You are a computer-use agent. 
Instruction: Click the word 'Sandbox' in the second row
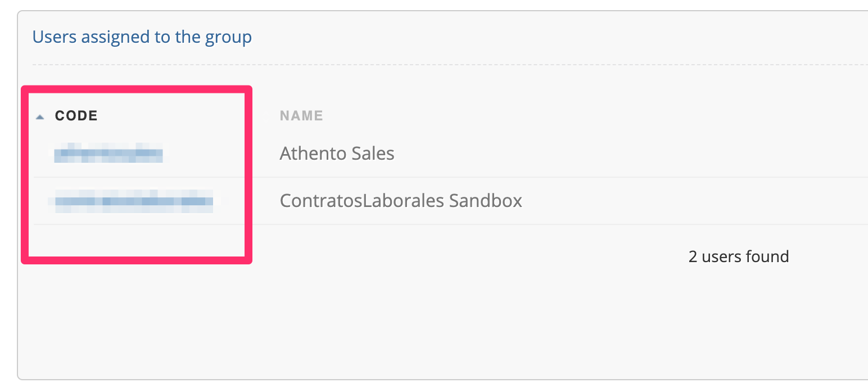point(486,200)
